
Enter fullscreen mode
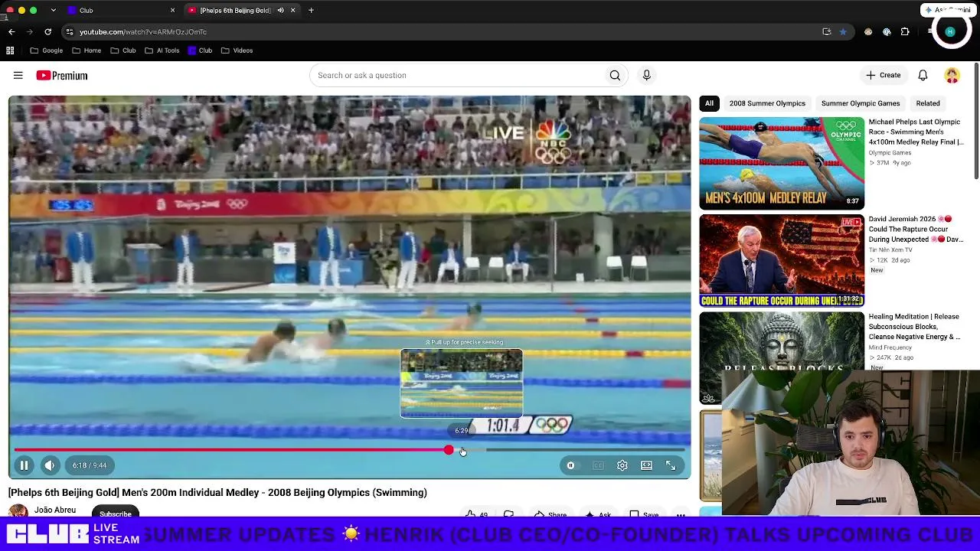click(671, 465)
